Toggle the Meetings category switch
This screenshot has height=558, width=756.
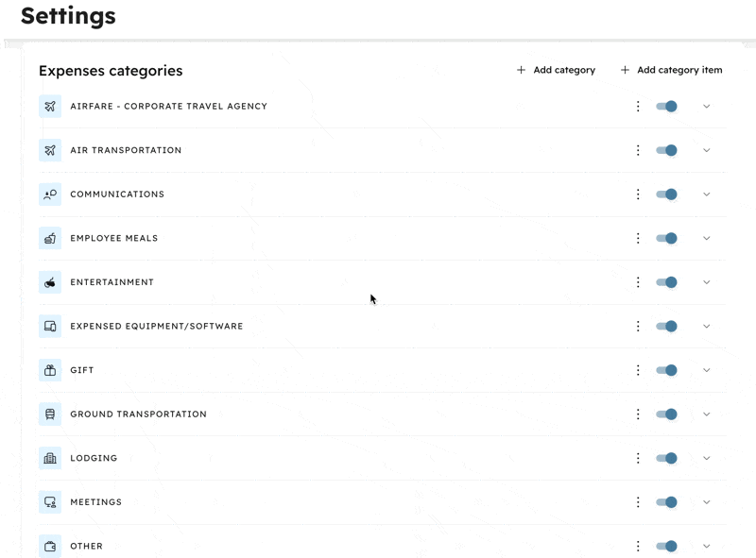tap(667, 502)
